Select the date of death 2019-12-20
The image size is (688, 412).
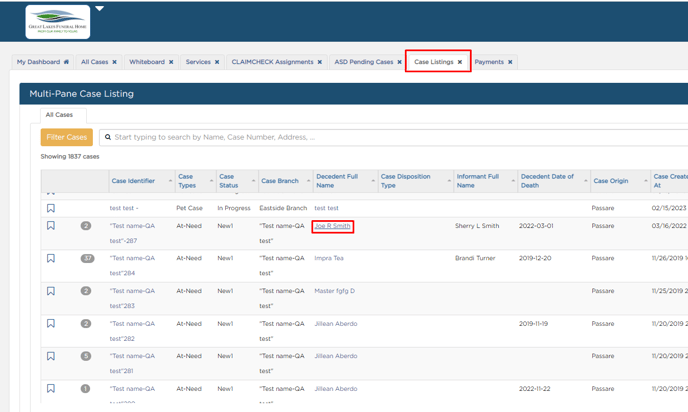[535, 258]
